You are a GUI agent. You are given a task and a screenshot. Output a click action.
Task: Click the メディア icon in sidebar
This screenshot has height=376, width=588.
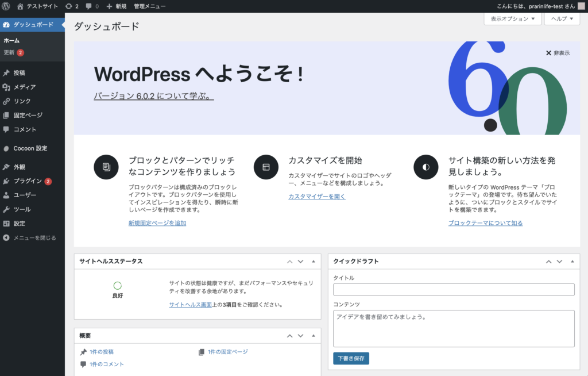tap(6, 87)
